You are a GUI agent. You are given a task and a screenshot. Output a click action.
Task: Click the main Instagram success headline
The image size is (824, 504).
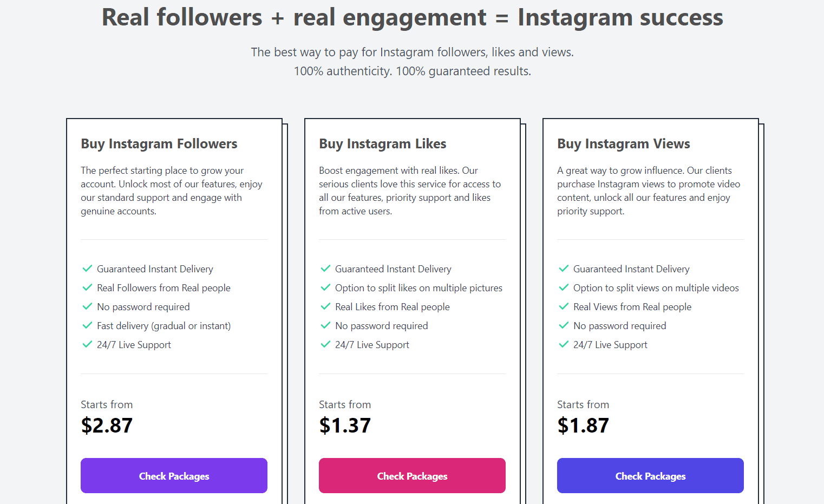click(412, 17)
